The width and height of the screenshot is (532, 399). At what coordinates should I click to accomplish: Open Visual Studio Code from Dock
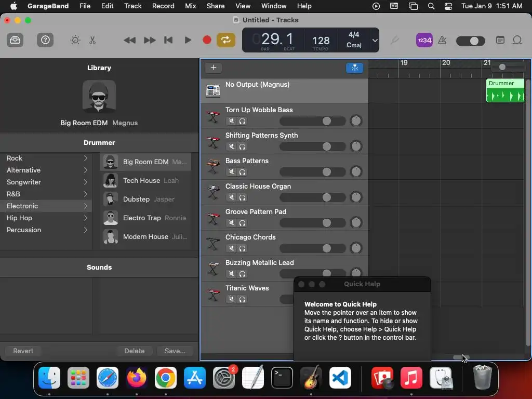340,378
